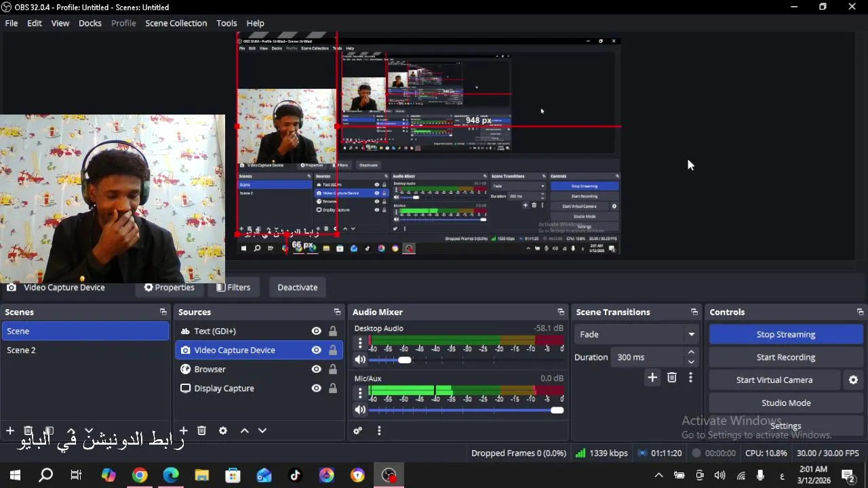This screenshot has height=488, width=868.
Task: Mute Mic/Aux audio
Action: click(360, 410)
